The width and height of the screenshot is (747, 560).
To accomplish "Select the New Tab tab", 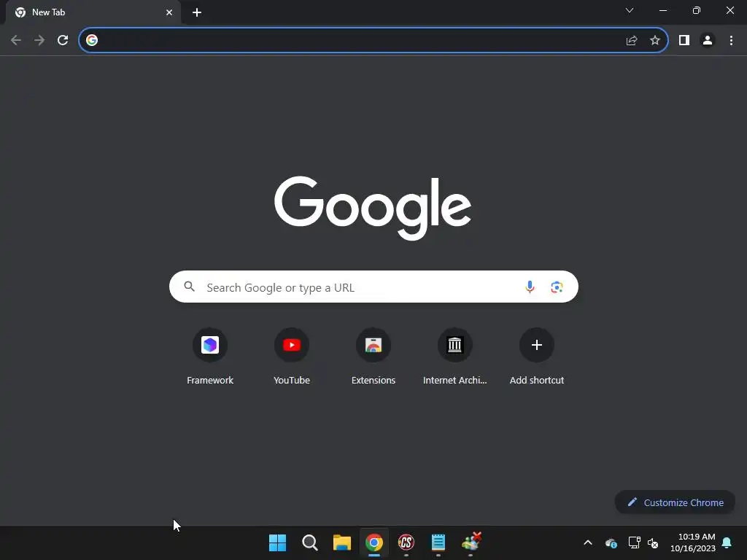I will click(x=93, y=12).
